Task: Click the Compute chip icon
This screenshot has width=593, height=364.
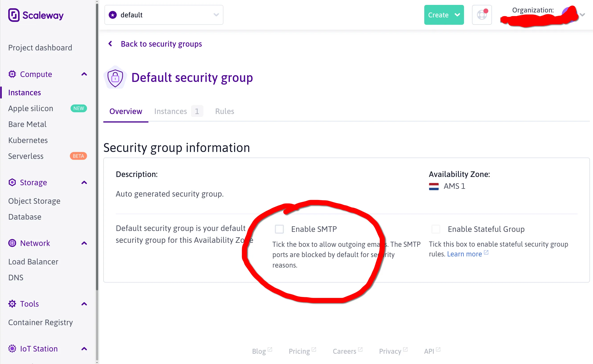Action: pos(12,74)
